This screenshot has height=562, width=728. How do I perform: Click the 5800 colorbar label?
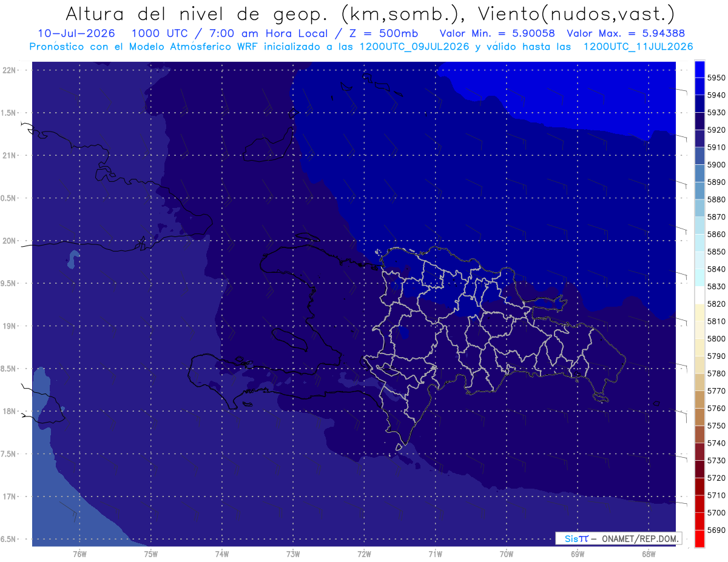pyautogui.click(x=716, y=339)
